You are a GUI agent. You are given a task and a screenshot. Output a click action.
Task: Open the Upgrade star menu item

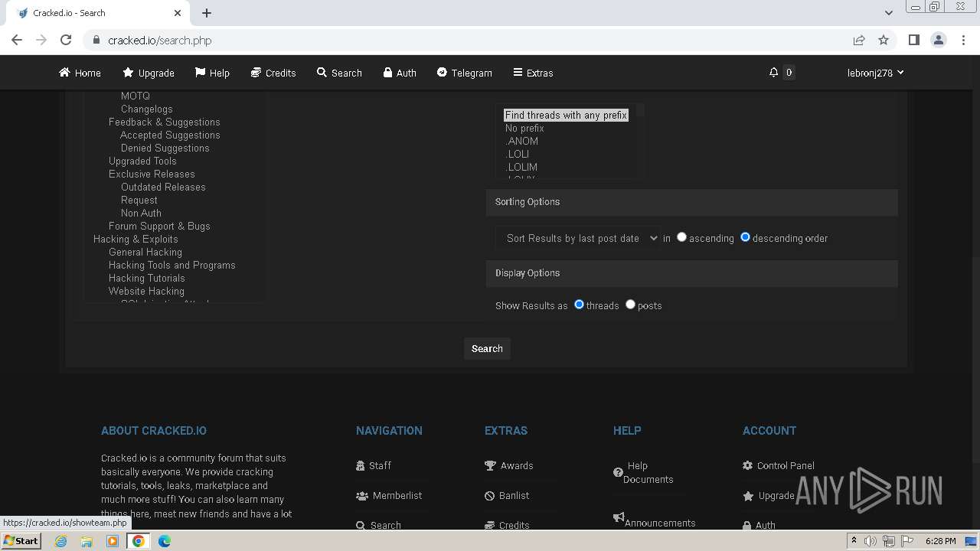point(149,73)
